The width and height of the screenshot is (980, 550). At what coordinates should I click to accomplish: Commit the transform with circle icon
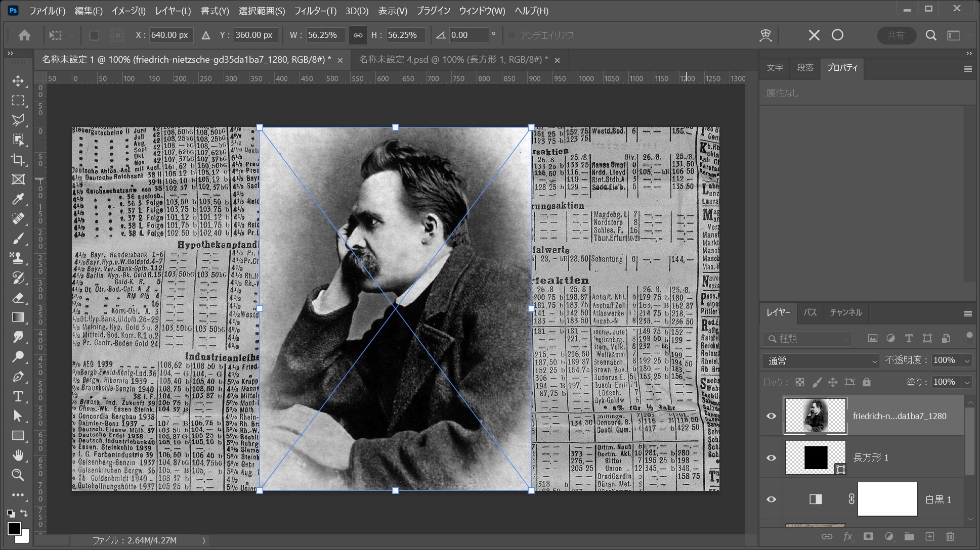838,35
